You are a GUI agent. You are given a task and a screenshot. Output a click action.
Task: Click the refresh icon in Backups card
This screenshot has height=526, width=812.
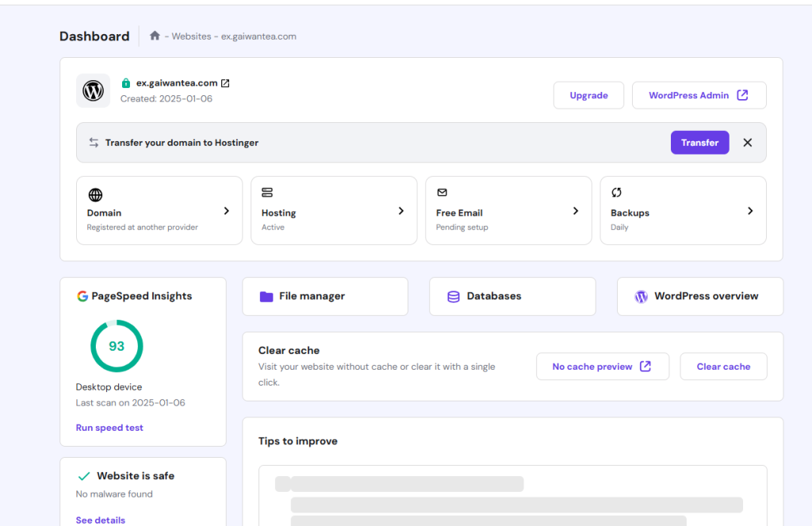[616, 193]
